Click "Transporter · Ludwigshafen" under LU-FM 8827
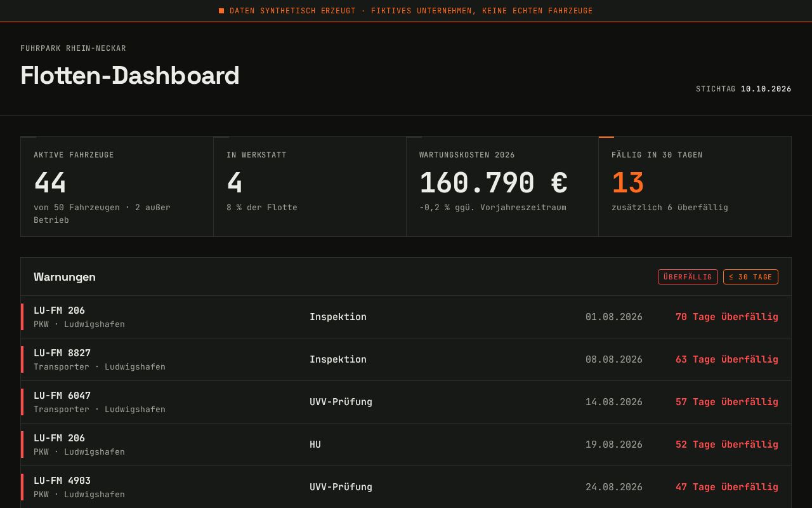812x508 pixels. tap(100, 367)
